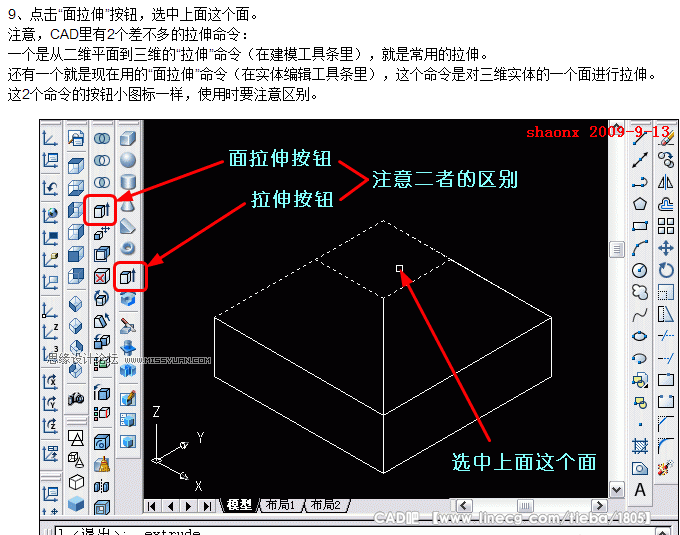Switch to 模型 tab
This screenshot has height=535, width=680.
[x=239, y=505]
